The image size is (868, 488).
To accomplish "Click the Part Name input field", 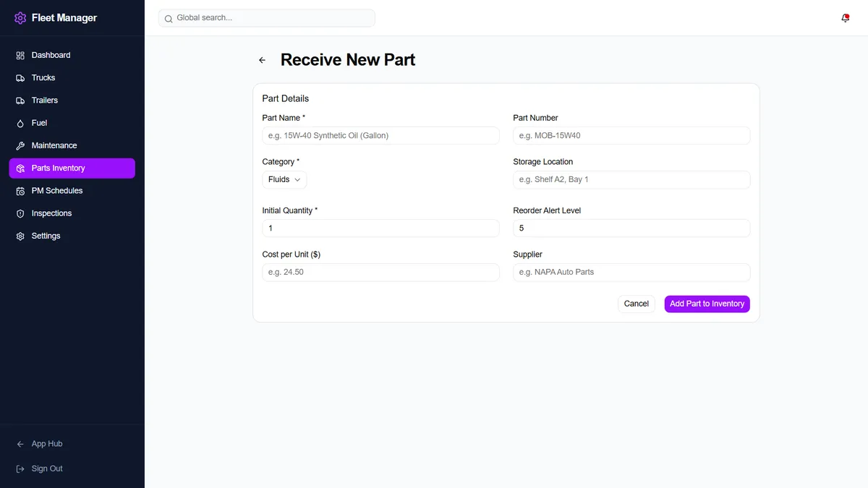I will tap(380, 135).
